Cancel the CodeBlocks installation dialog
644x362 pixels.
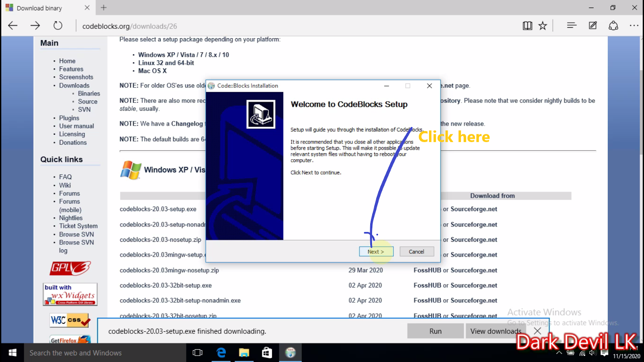coord(417,251)
